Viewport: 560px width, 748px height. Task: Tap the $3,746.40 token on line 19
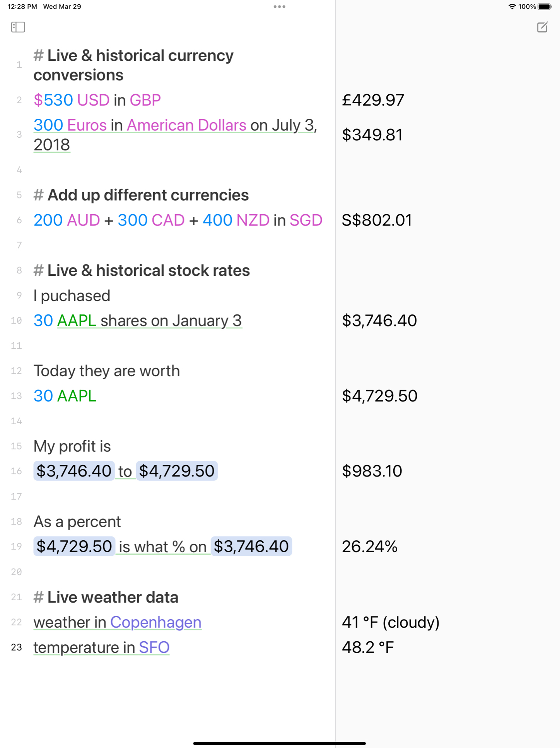(x=251, y=546)
